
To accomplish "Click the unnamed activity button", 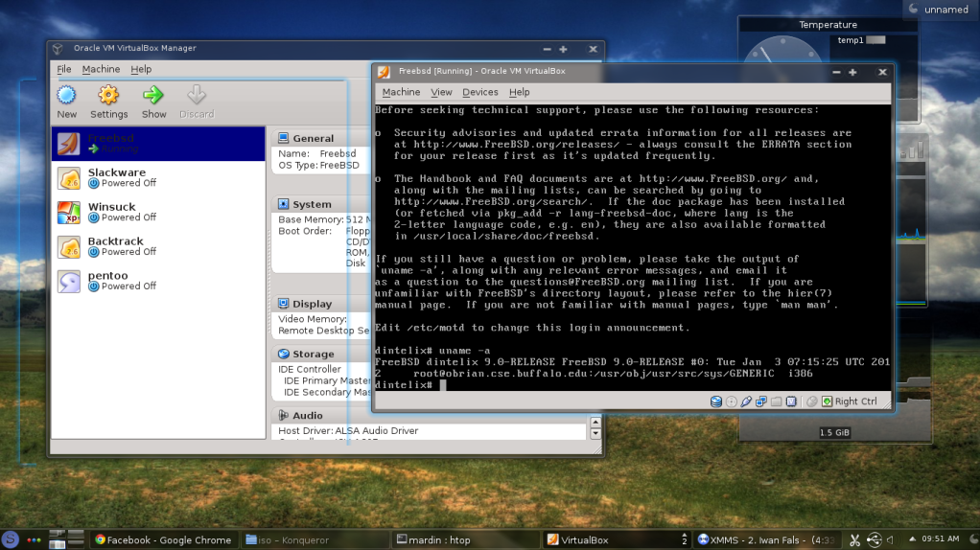I will tap(939, 10).
